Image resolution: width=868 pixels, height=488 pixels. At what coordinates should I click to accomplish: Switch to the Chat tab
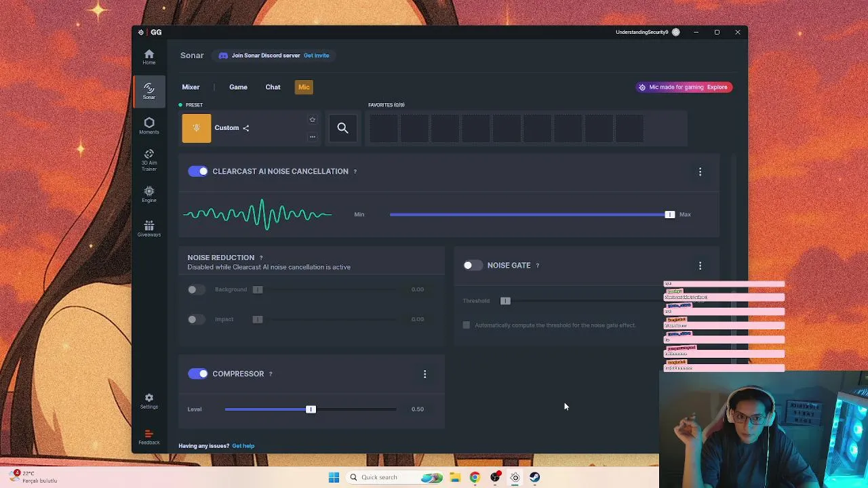coord(273,87)
